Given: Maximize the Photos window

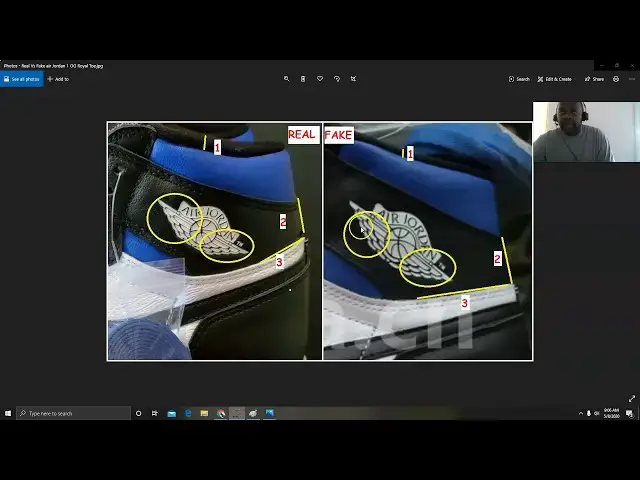Looking at the screenshot, I should click(617, 65).
